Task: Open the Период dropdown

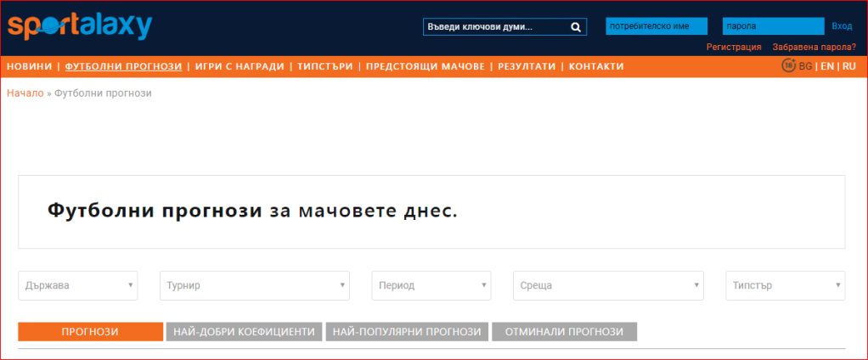Action: coord(431,285)
